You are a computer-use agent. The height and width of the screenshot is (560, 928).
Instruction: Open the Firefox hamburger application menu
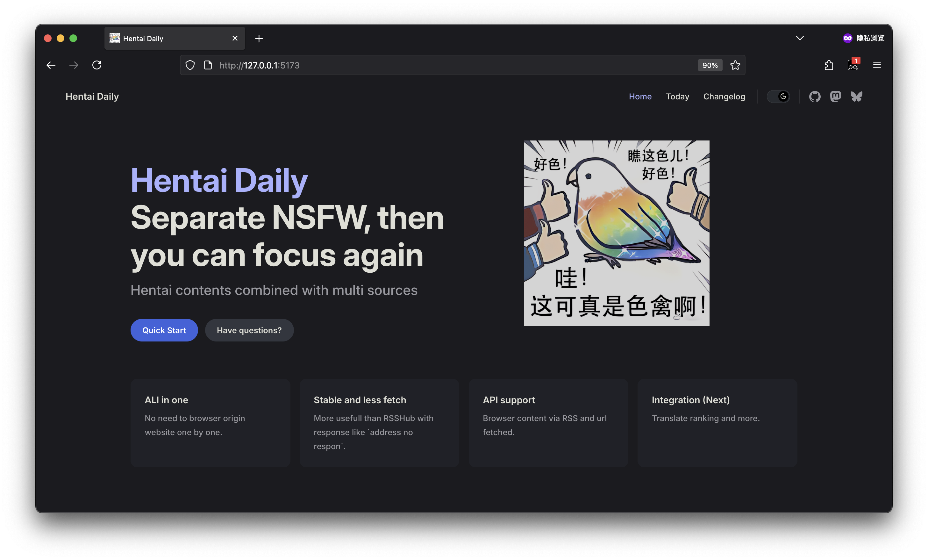point(877,65)
